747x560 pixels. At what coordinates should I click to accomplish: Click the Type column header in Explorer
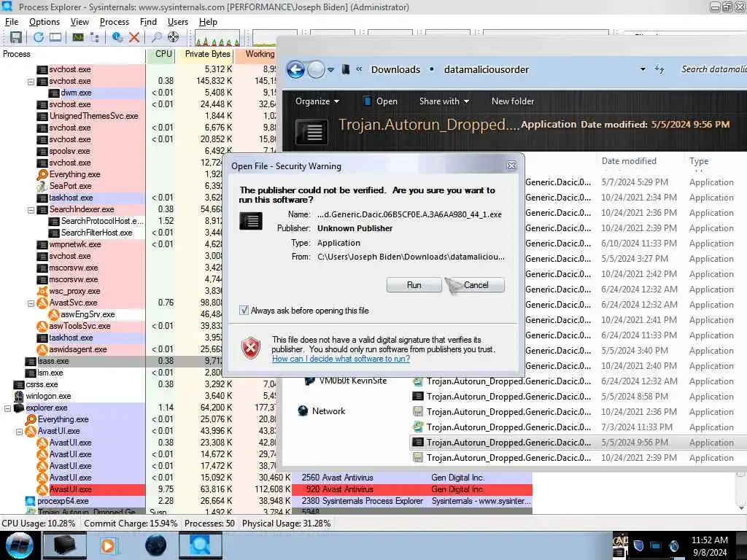click(699, 161)
